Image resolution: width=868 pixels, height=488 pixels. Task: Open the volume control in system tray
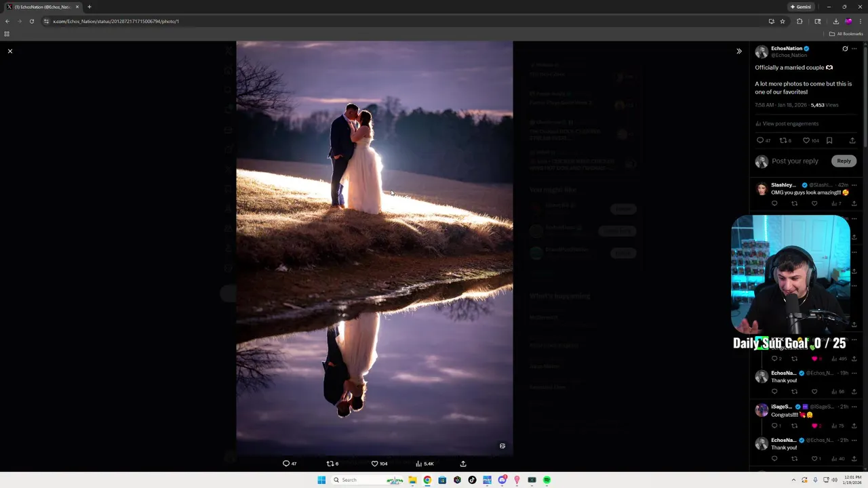(834, 480)
